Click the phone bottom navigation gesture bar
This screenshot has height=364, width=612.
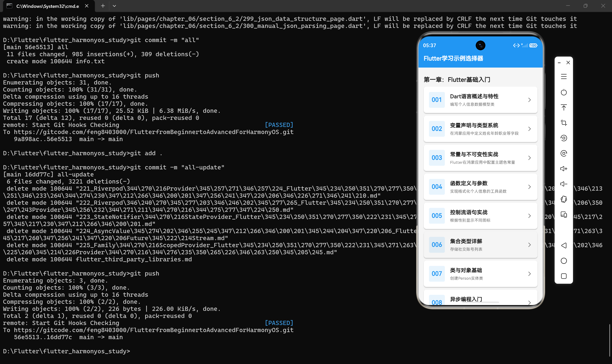480,302
